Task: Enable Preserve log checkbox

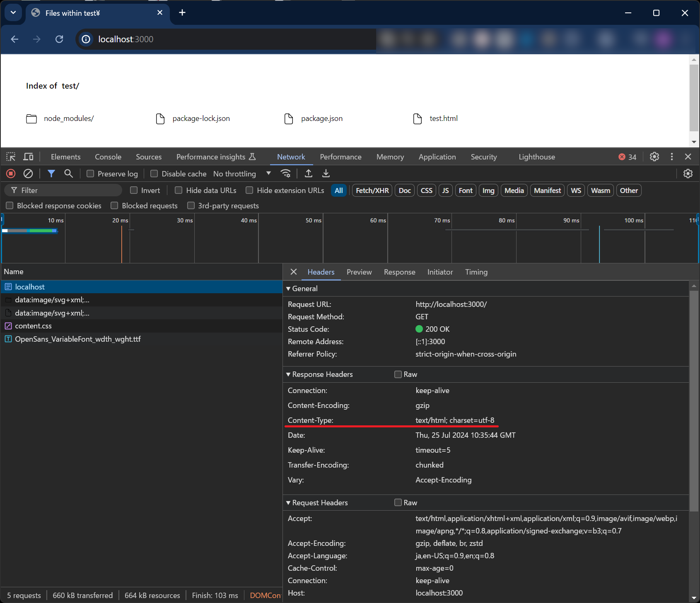Action: pos(90,174)
